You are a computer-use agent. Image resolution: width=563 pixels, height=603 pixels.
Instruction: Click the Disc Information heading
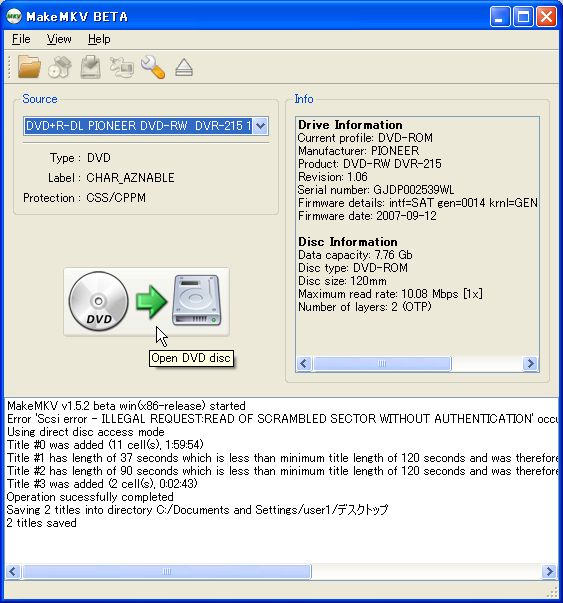(348, 242)
